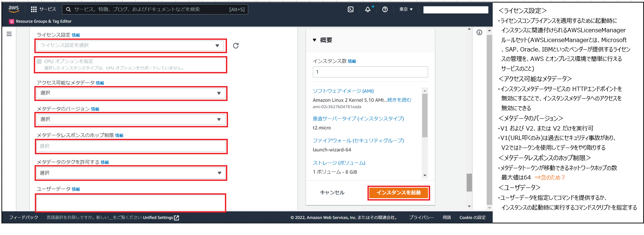Click the info panel circle icon
This screenshot has height=235, width=644.
(x=479, y=33)
